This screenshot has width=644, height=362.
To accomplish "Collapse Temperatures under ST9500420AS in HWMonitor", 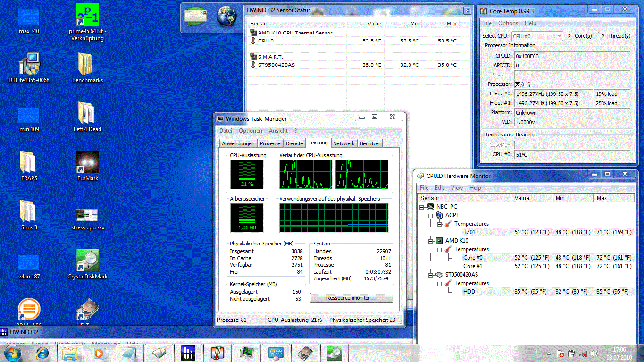I will tap(439, 283).
